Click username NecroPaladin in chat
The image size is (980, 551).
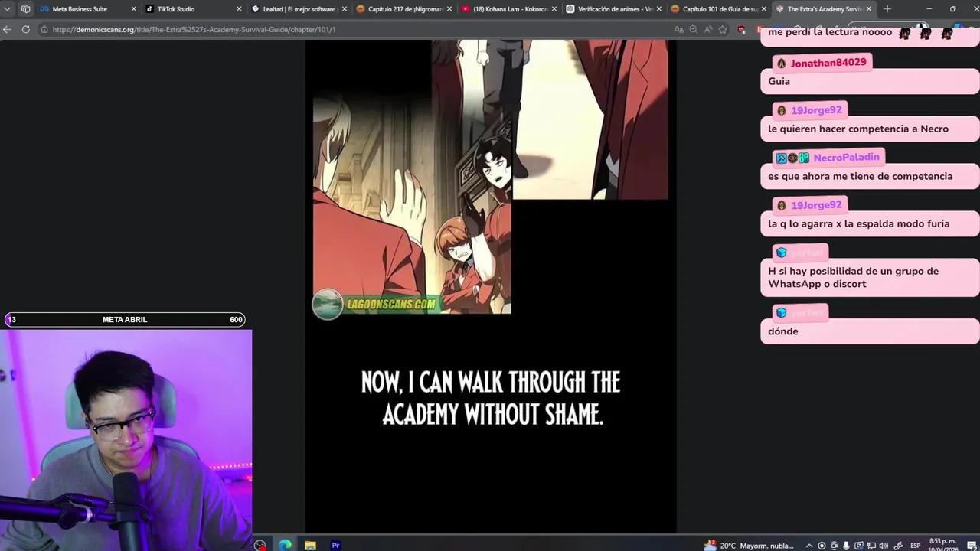pos(846,158)
